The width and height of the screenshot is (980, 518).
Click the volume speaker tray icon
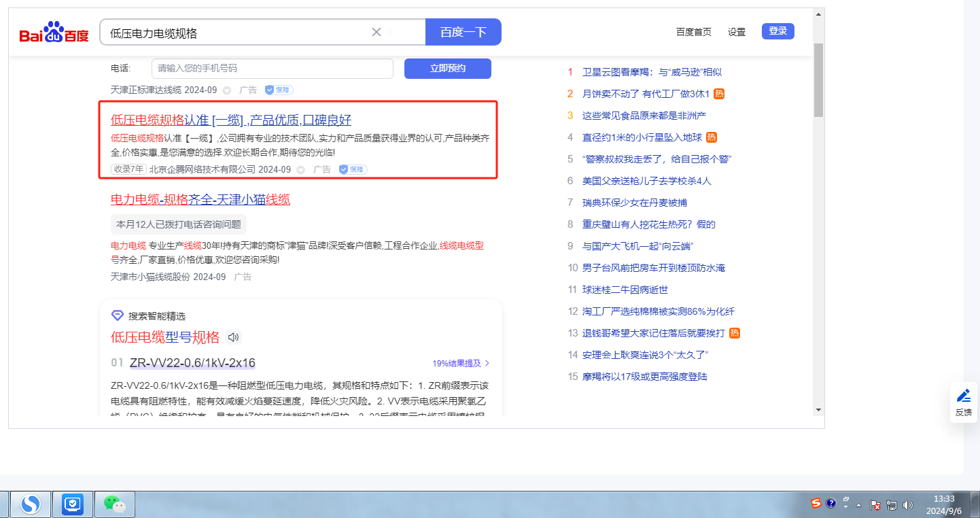908,505
